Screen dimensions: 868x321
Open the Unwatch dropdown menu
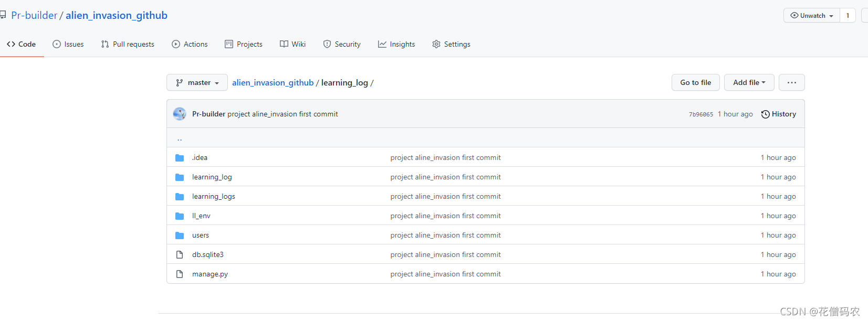[x=812, y=15]
